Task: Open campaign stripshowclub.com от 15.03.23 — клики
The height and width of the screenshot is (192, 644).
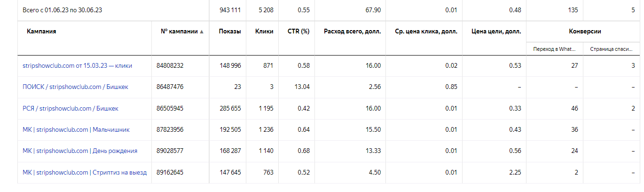Action: tap(77, 66)
